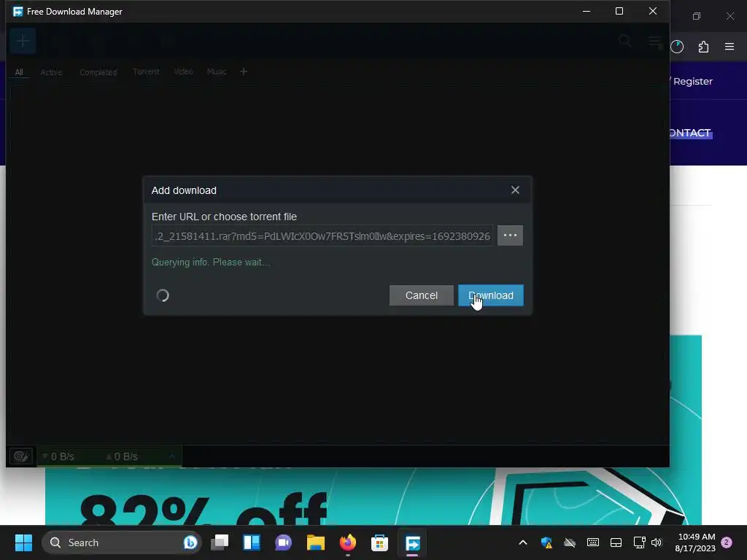Maximize the Free Download Manager window
Image resolution: width=747 pixels, height=560 pixels.
click(x=619, y=11)
